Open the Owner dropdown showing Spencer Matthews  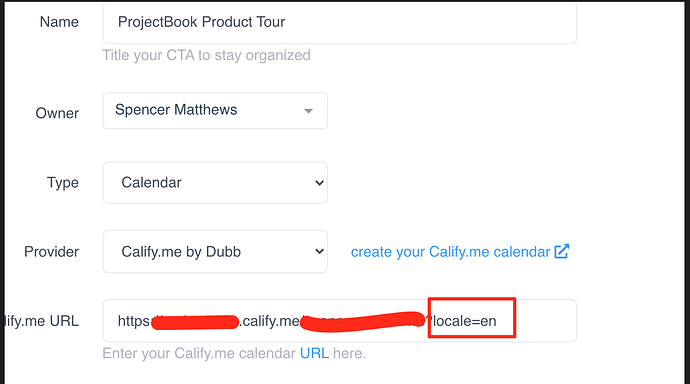pyautogui.click(x=215, y=110)
